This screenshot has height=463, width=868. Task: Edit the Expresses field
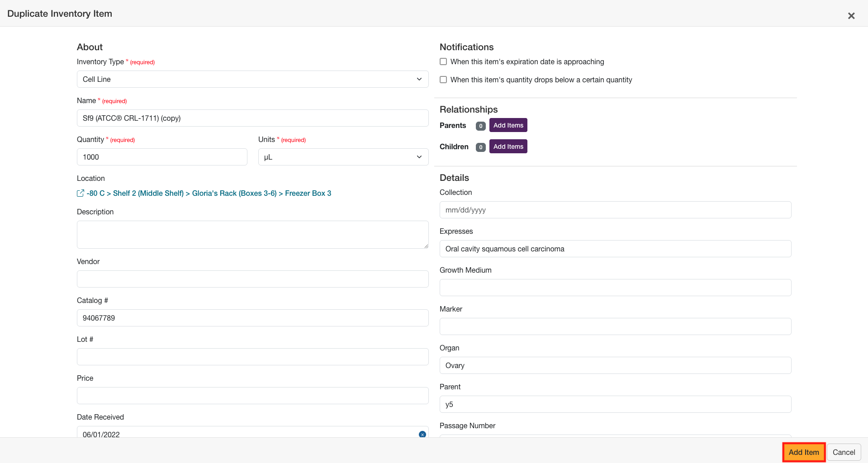point(615,249)
